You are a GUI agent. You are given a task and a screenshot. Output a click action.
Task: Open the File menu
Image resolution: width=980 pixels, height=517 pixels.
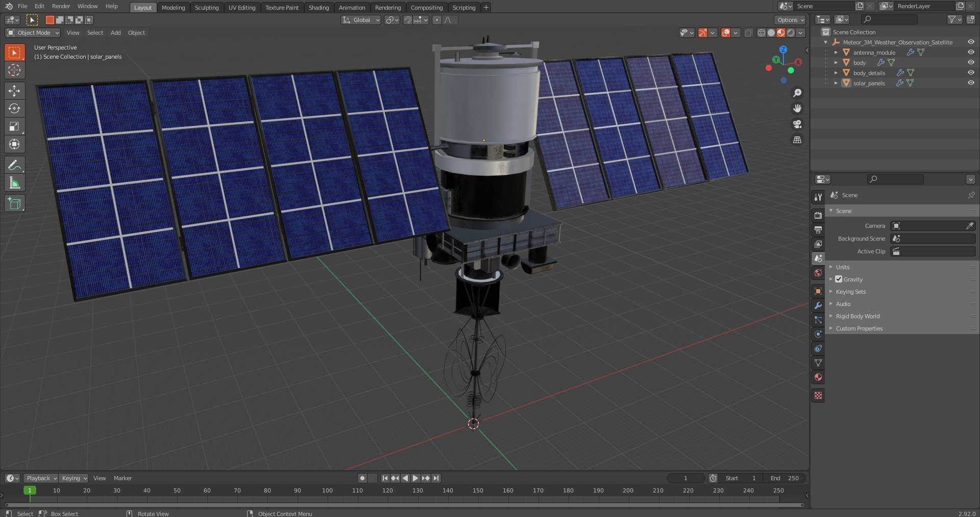pyautogui.click(x=22, y=6)
